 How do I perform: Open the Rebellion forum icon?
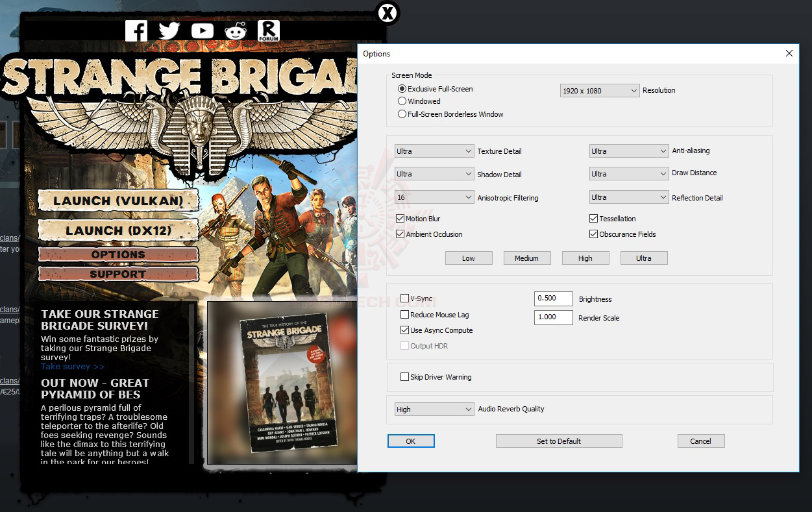tap(269, 30)
